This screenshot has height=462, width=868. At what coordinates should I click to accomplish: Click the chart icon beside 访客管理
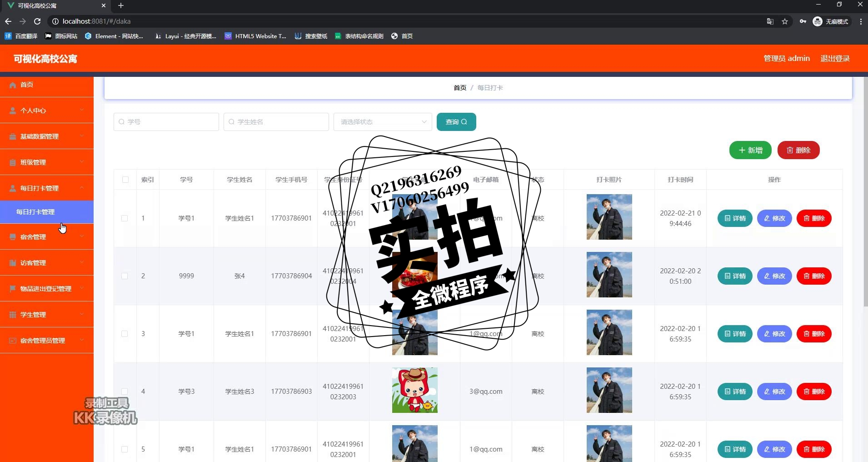click(x=13, y=263)
